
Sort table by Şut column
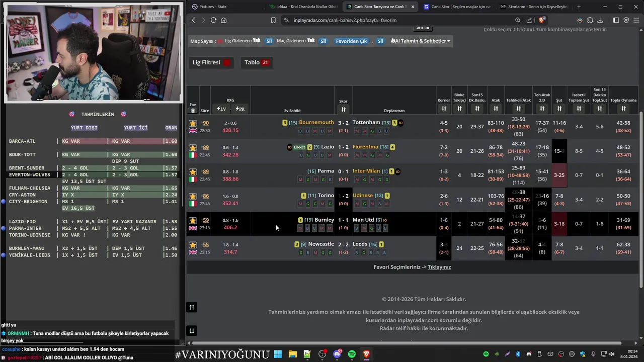click(559, 109)
